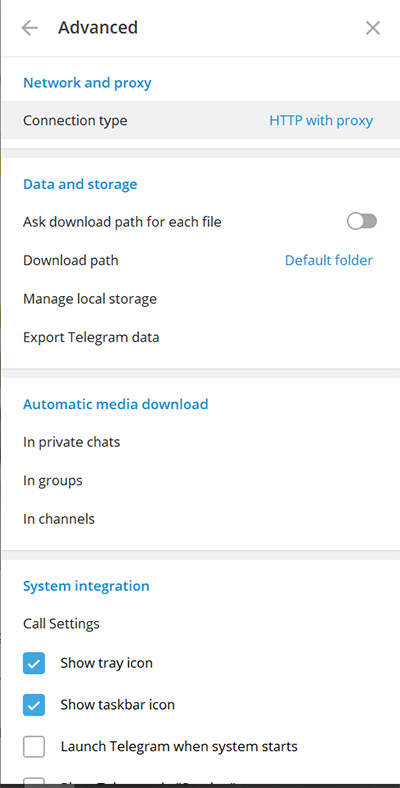
Task: Click the partially visible bottom checkbox
Action: pyautogui.click(x=34, y=782)
